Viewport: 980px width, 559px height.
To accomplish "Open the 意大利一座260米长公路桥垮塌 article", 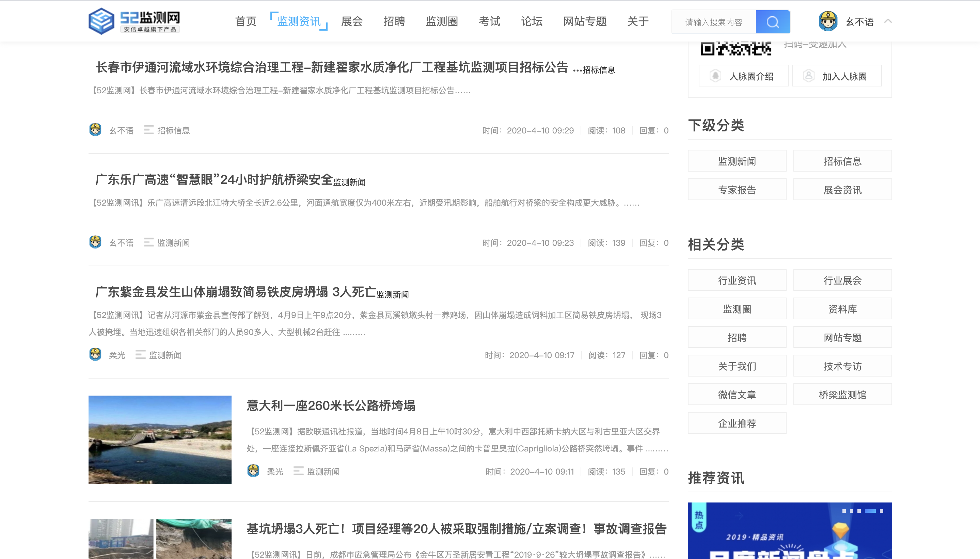I will pyautogui.click(x=331, y=406).
